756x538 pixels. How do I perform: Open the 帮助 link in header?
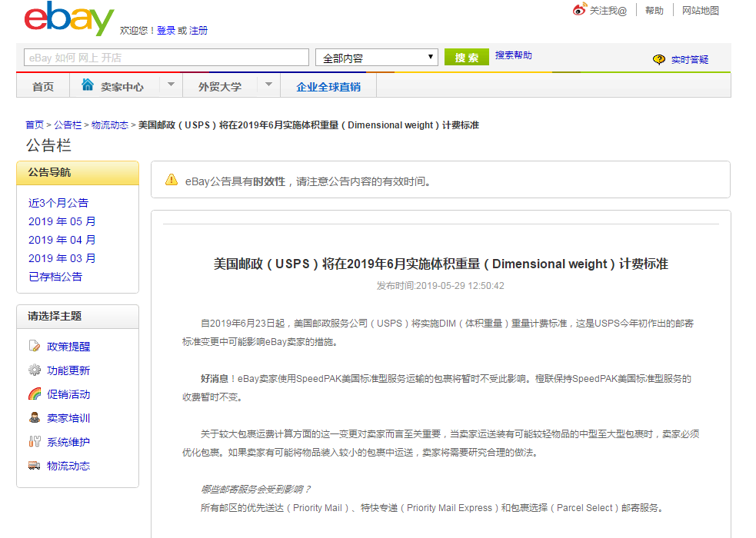(x=654, y=11)
